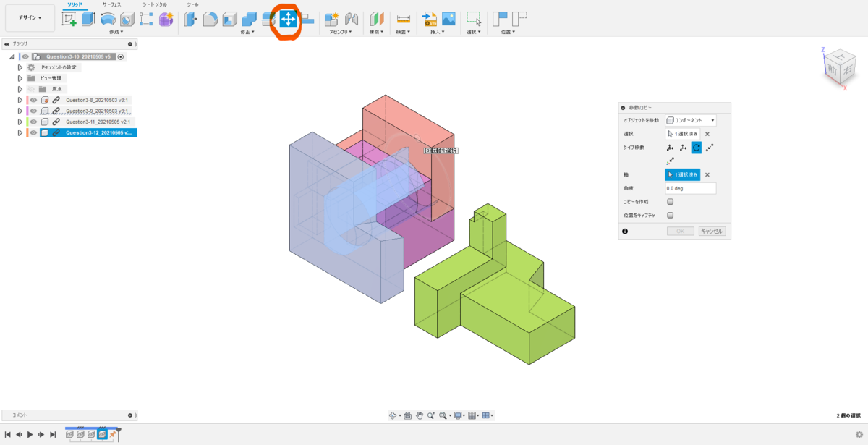The image size is (868, 445).
Task: Choose Free Move type in dialog
Action: 670,148
